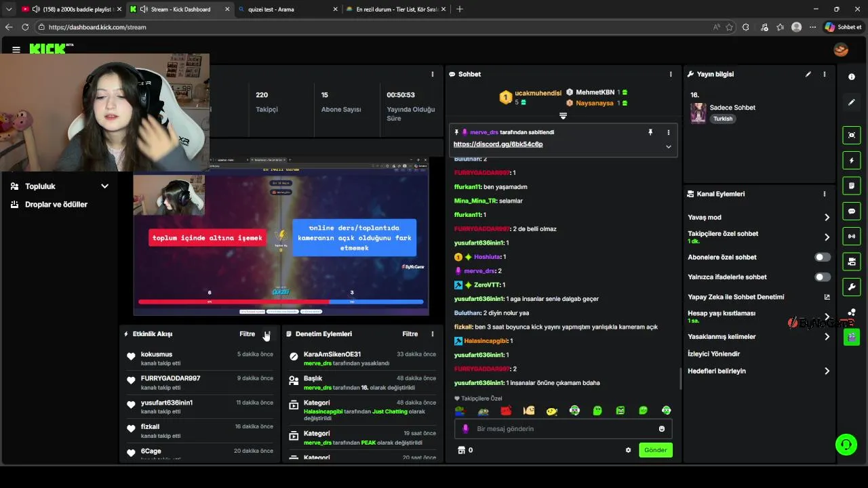Insert the red cat emote
This screenshot has height=488, width=868.
pos(506,411)
